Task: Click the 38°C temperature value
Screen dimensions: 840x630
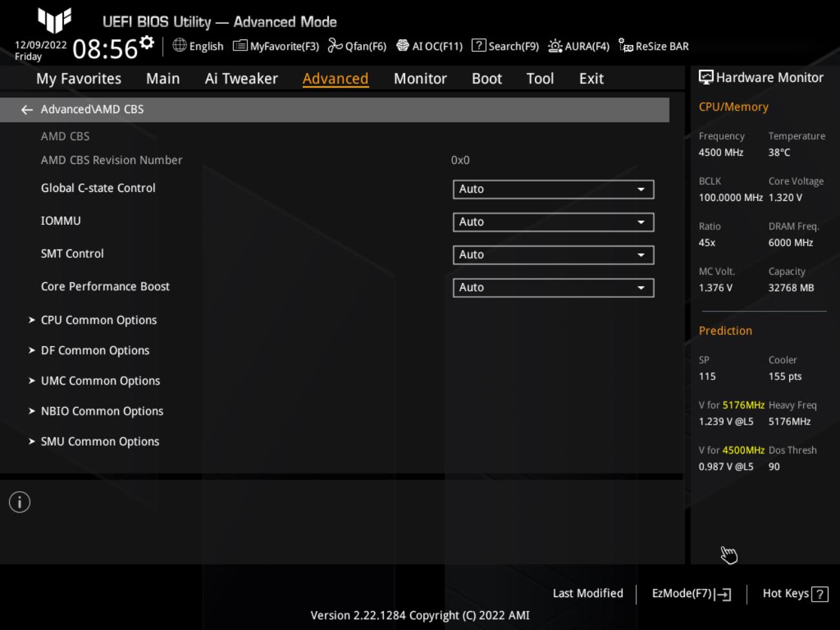Action: tap(779, 152)
